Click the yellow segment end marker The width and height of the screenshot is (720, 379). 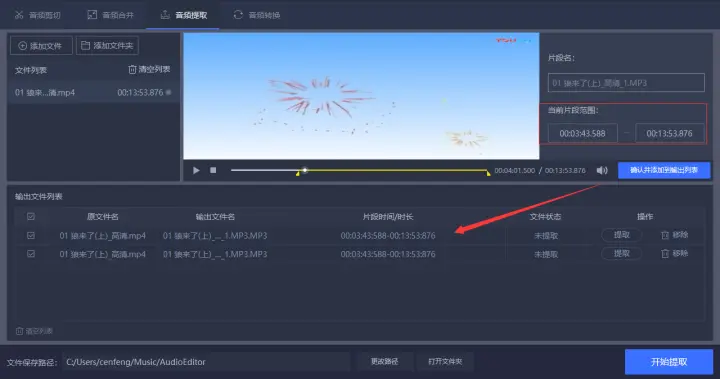488,173
